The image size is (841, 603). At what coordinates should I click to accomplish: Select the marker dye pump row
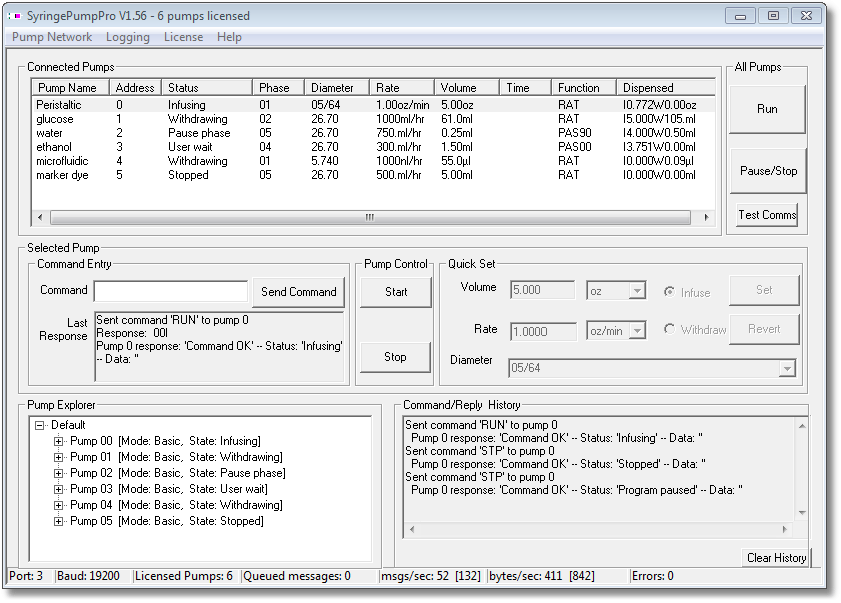point(373,174)
